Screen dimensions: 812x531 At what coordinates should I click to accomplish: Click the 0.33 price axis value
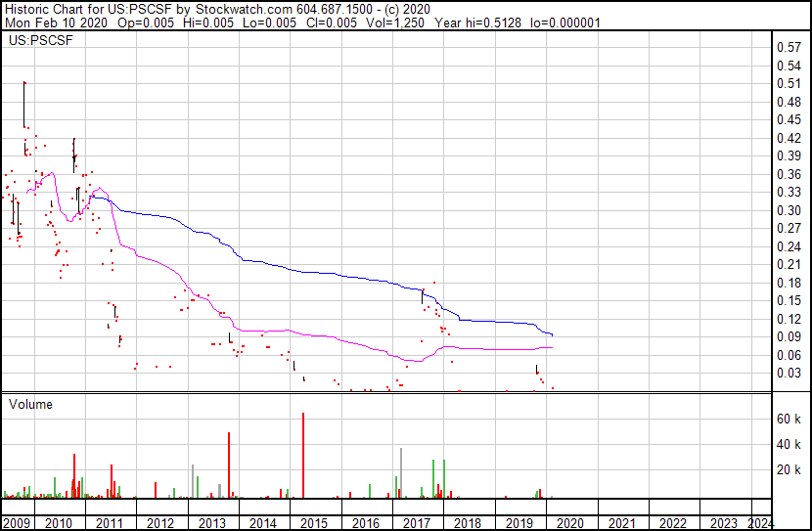(789, 192)
